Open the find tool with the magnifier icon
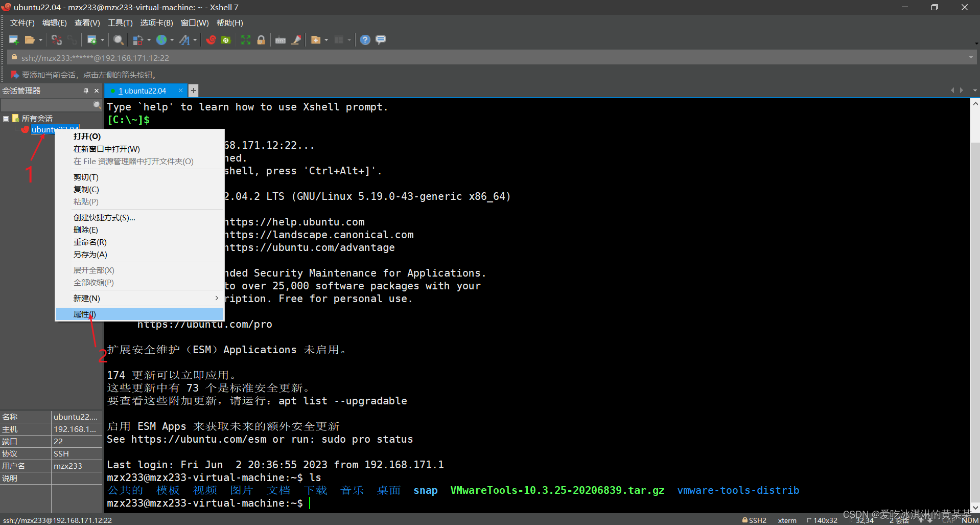The height and width of the screenshot is (525, 980). tap(118, 40)
